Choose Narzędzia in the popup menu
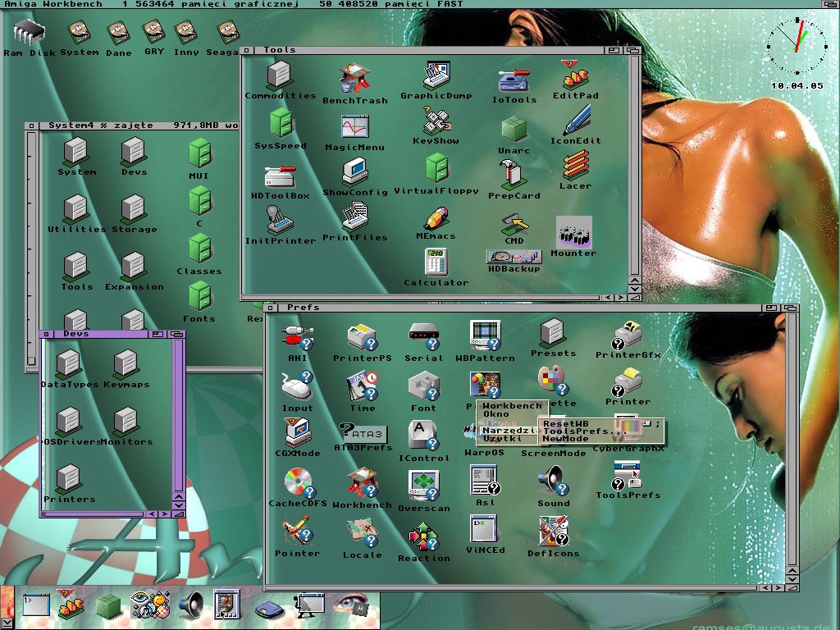This screenshot has height=630, width=840. pos(509,431)
